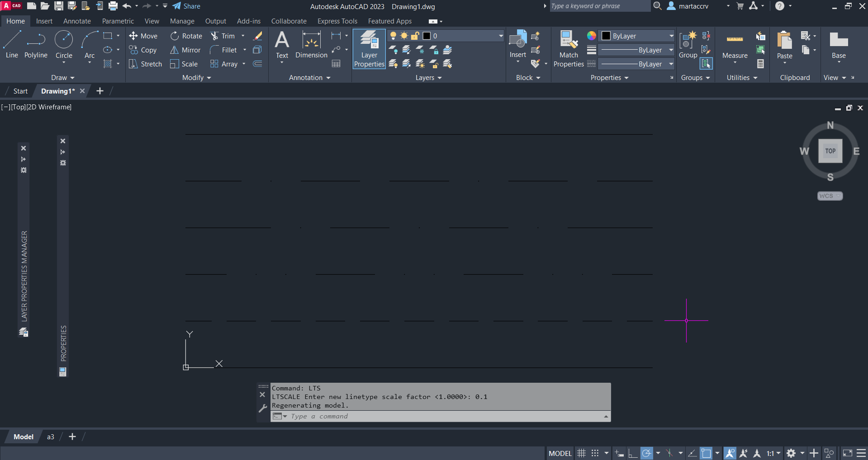Activate the Rotate tool
868x460 pixels.
pos(186,36)
